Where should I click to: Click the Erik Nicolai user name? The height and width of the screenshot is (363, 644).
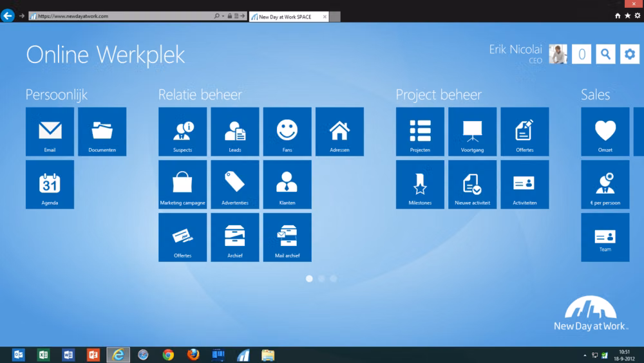515,50
